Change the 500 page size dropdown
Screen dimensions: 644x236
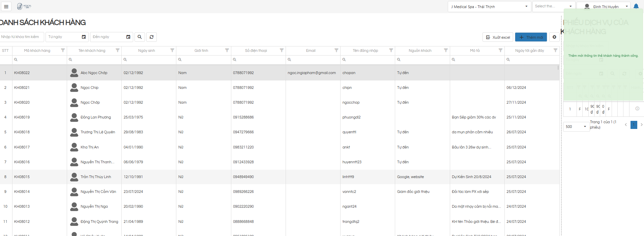576,127
